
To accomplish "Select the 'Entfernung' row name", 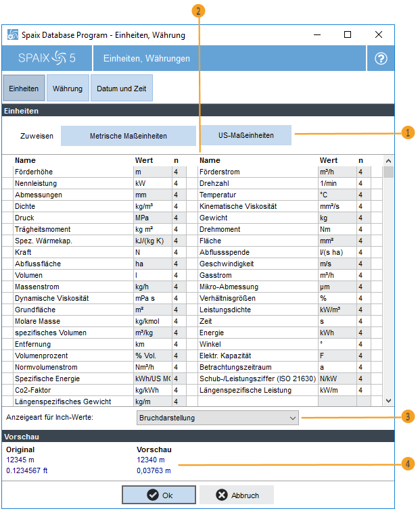I will coord(32,344).
